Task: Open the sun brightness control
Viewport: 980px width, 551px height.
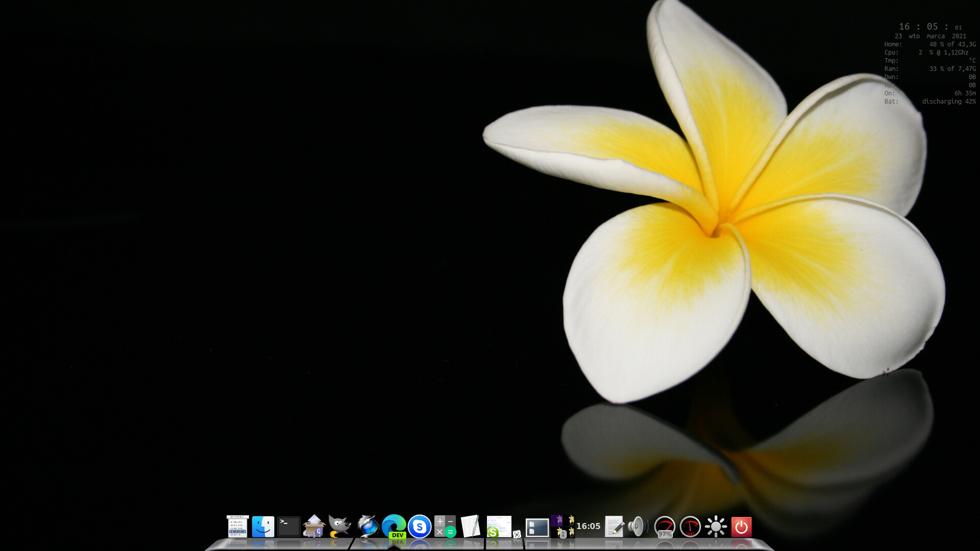Action: click(716, 527)
